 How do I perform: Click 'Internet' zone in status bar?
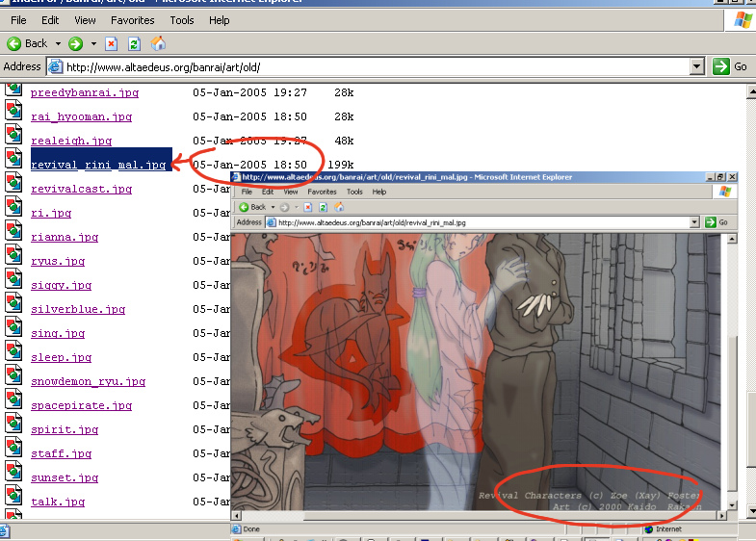click(x=668, y=528)
